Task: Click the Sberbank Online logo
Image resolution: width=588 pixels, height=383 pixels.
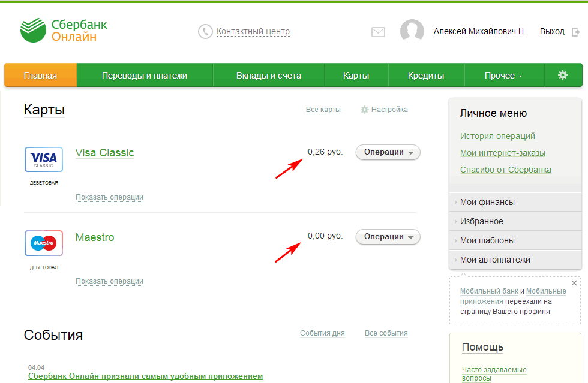Action: pos(64,30)
